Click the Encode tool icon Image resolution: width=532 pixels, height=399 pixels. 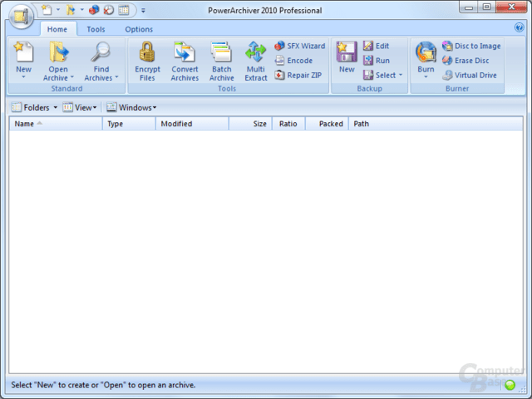279,61
